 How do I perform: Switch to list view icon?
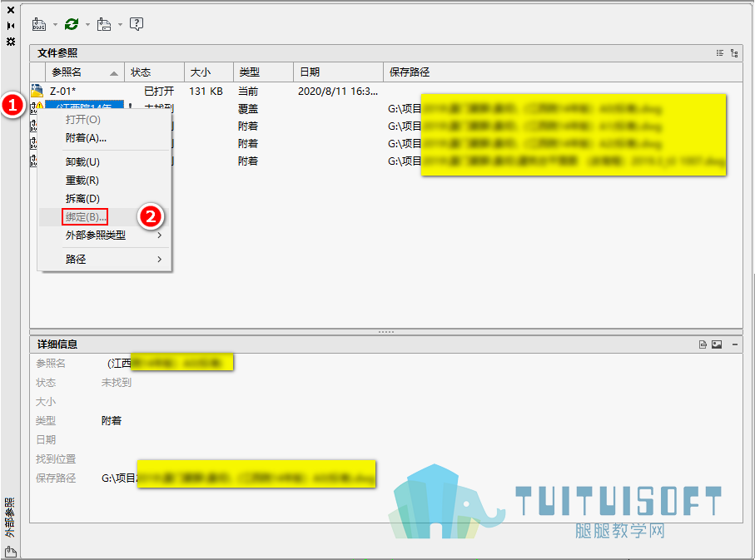720,53
